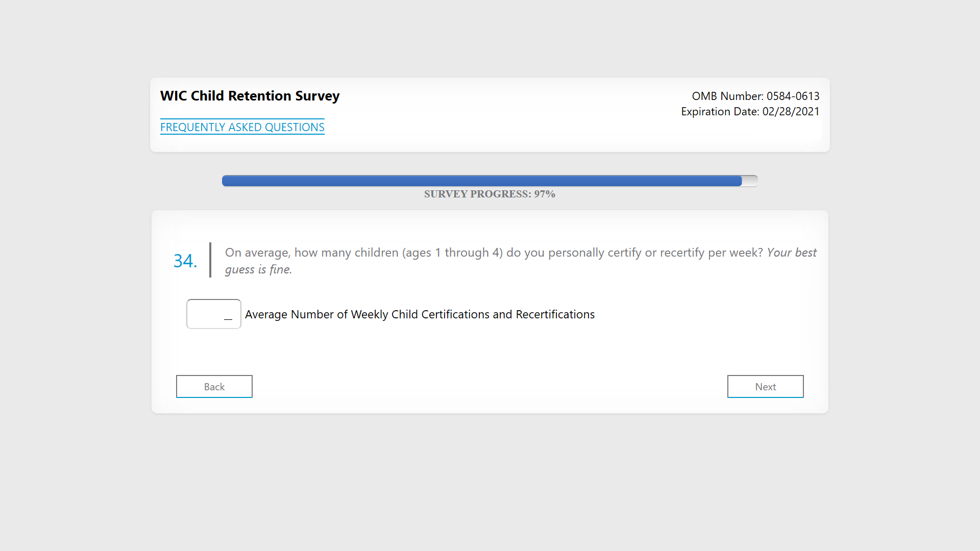Click the Average Number of Weekly Child Certifications label
The width and height of the screenshot is (980, 551).
click(x=420, y=315)
